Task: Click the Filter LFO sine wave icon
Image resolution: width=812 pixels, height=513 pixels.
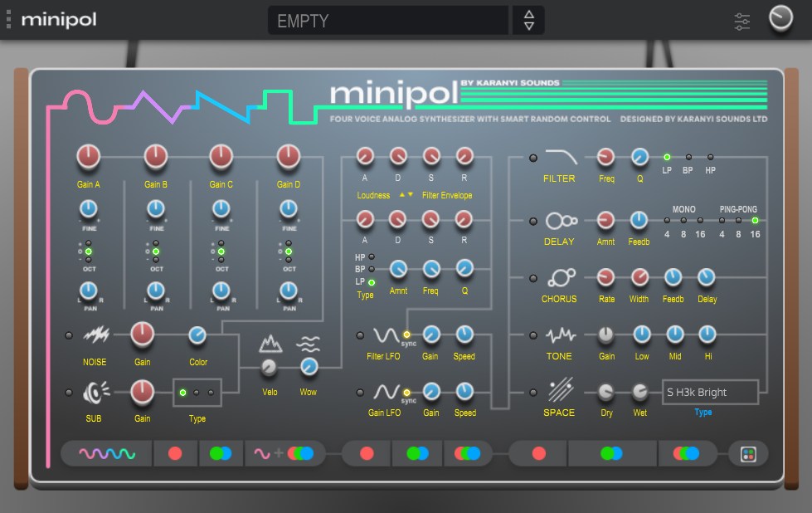Action: tap(386, 335)
